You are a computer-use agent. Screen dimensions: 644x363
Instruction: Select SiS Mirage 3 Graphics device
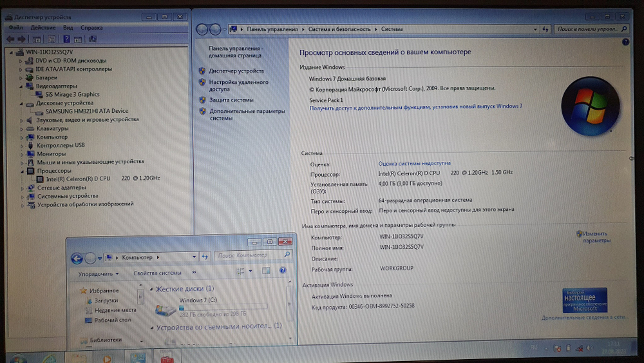click(x=72, y=94)
